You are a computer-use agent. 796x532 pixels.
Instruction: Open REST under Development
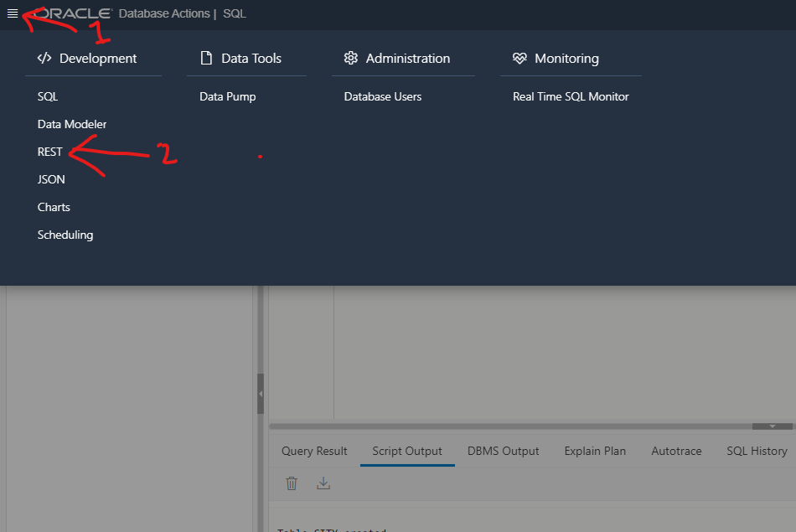click(x=50, y=152)
